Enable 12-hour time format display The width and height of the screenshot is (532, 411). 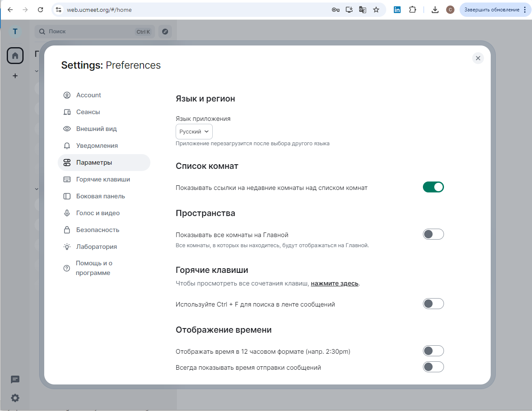[x=433, y=350]
